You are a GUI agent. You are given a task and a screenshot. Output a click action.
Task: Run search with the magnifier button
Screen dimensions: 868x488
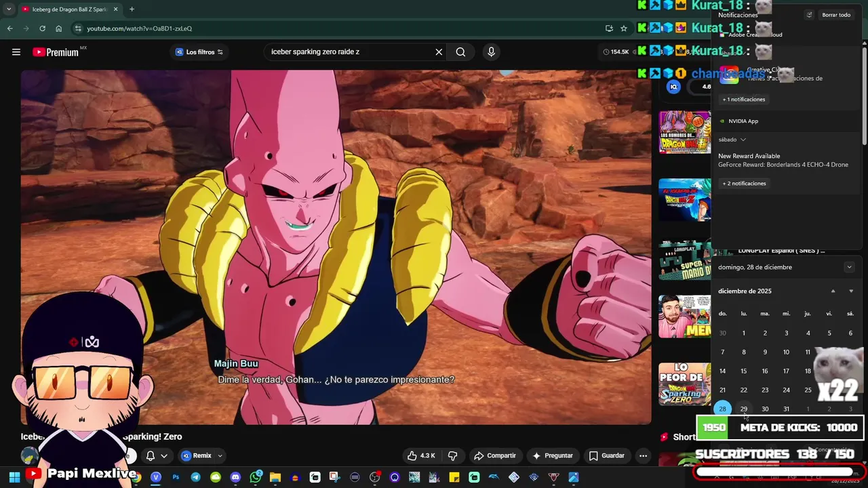point(460,52)
